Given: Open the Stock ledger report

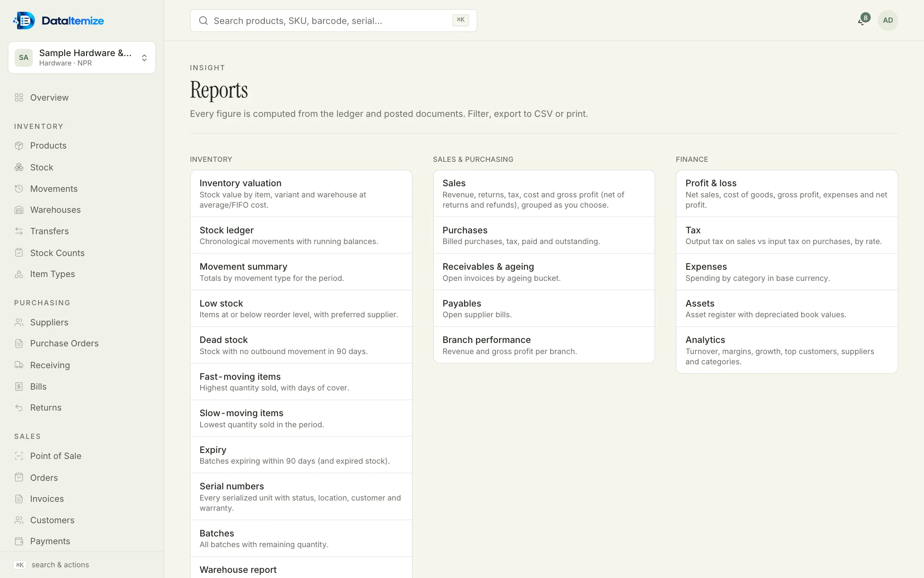Looking at the screenshot, I should 301,235.
